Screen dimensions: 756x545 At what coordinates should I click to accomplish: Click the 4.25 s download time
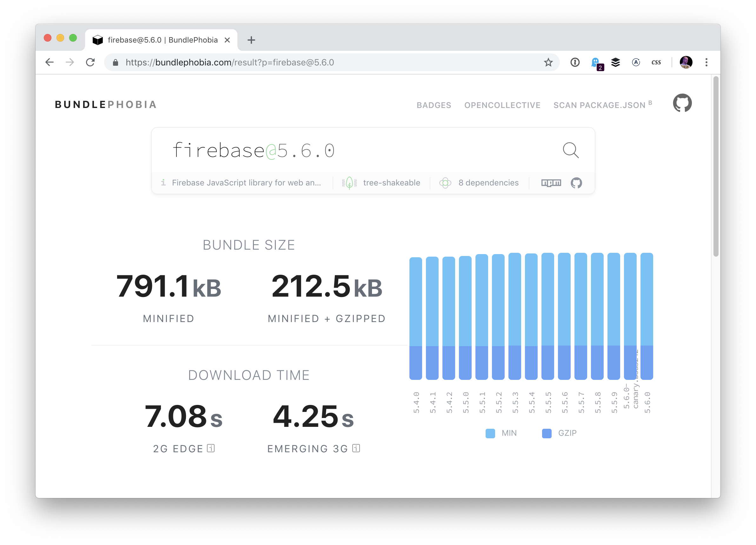[x=313, y=416]
